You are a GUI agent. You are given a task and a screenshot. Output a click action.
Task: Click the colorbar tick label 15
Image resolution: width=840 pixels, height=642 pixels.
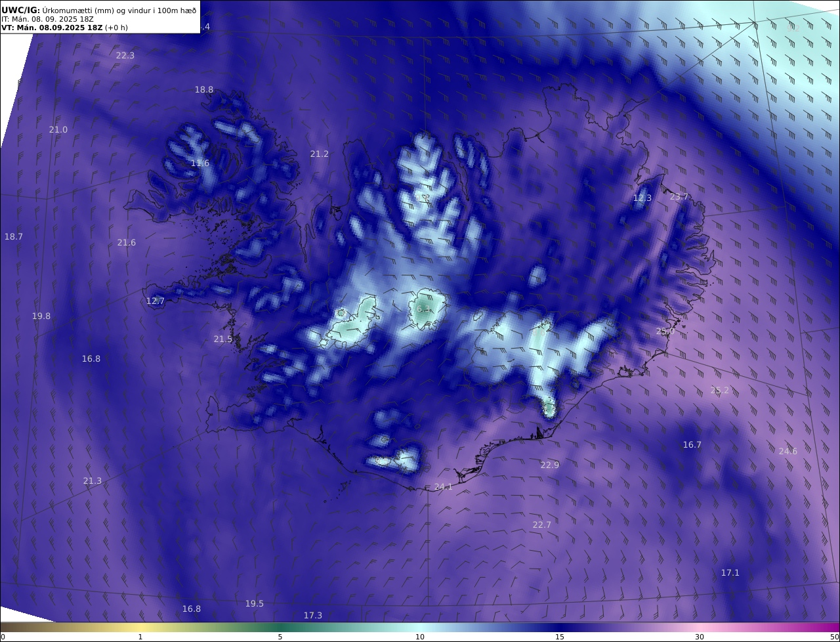tap(560, 637)
